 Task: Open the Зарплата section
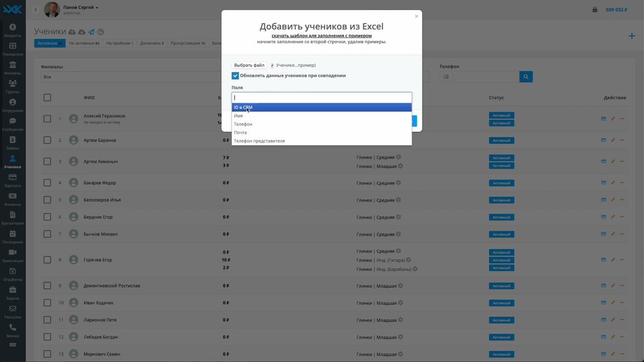[x=13, y=180]
